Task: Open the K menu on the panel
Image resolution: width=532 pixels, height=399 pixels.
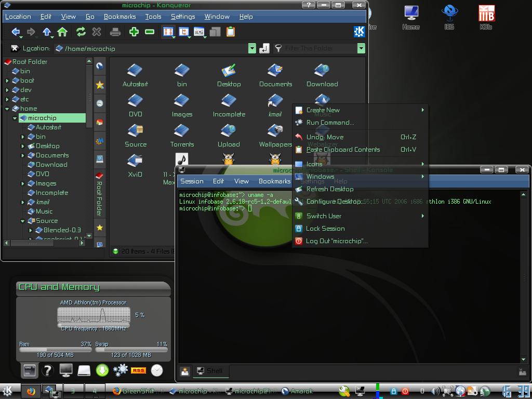Action: pos(7,391)
